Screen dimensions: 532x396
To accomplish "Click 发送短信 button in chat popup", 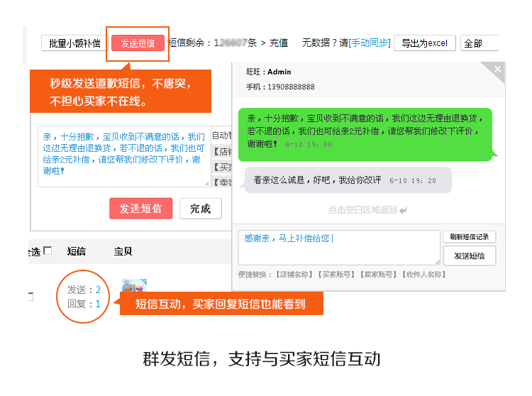I will [x=470, y=256].
